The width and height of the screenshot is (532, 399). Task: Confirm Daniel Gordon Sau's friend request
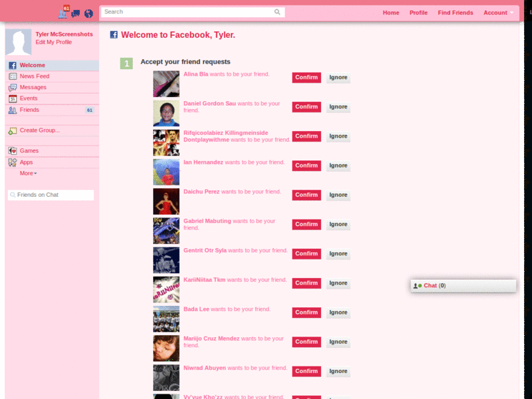click(x=307, y=107)
